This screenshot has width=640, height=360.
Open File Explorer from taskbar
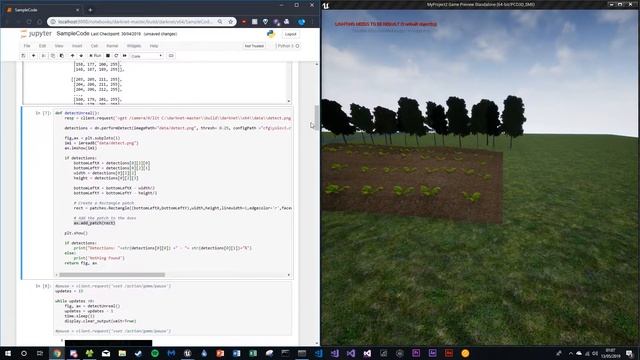coord(122,353)
